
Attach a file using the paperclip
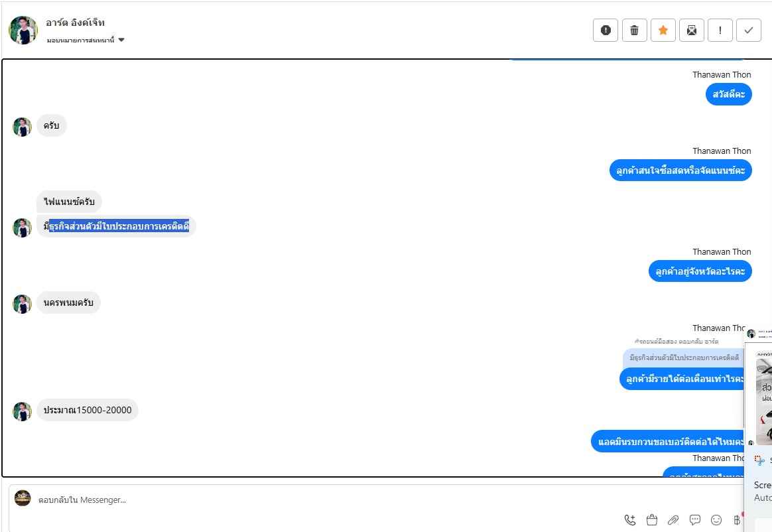(673, 520)
